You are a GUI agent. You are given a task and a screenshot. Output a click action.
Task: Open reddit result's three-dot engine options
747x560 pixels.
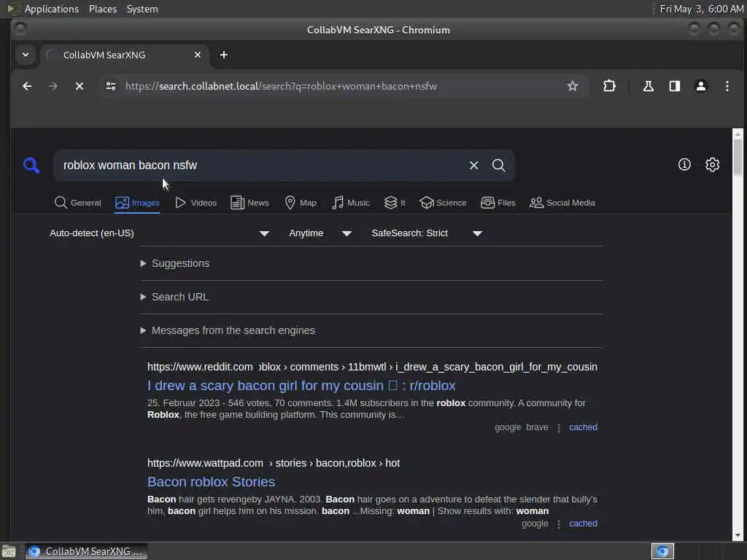pyautogui.click(x=559, y=428)
